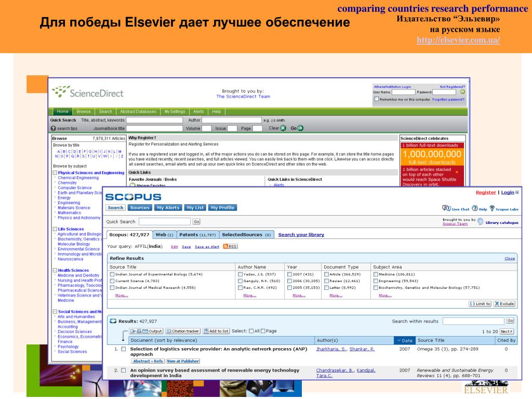Screen dimensions: 532x399
Task: Click the green login arrow beside Password
Action: click(x=462, y=92)
